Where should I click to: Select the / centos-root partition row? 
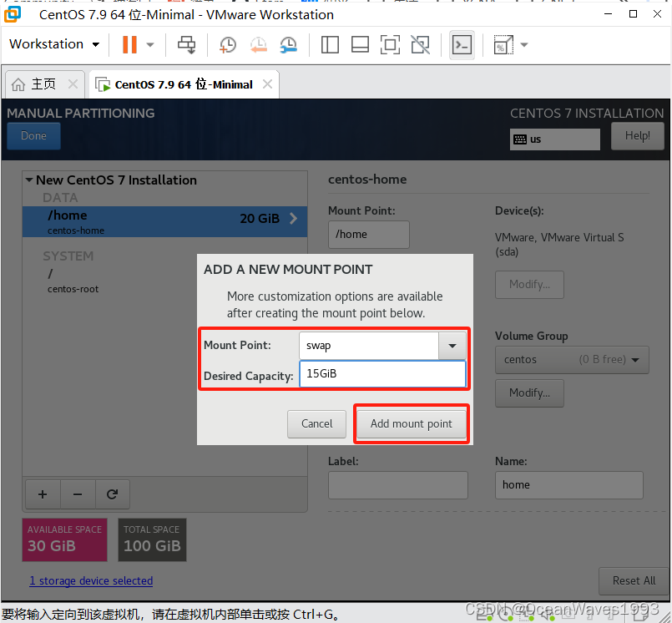tap(165, 281)
